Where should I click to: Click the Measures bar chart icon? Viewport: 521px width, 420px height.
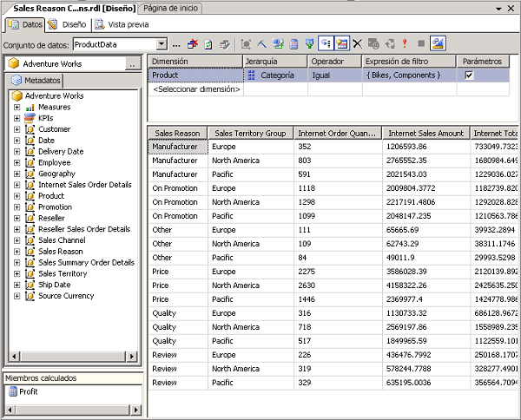tap(30, 107)
